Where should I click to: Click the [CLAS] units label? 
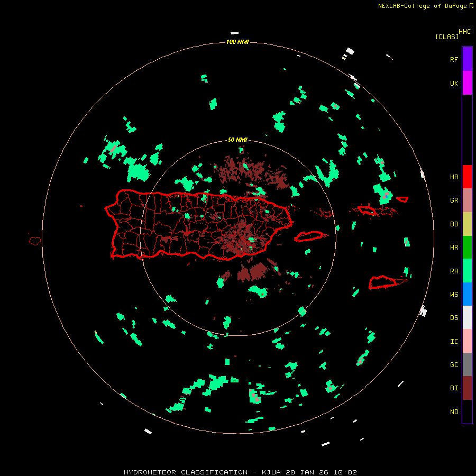point(447,36)
